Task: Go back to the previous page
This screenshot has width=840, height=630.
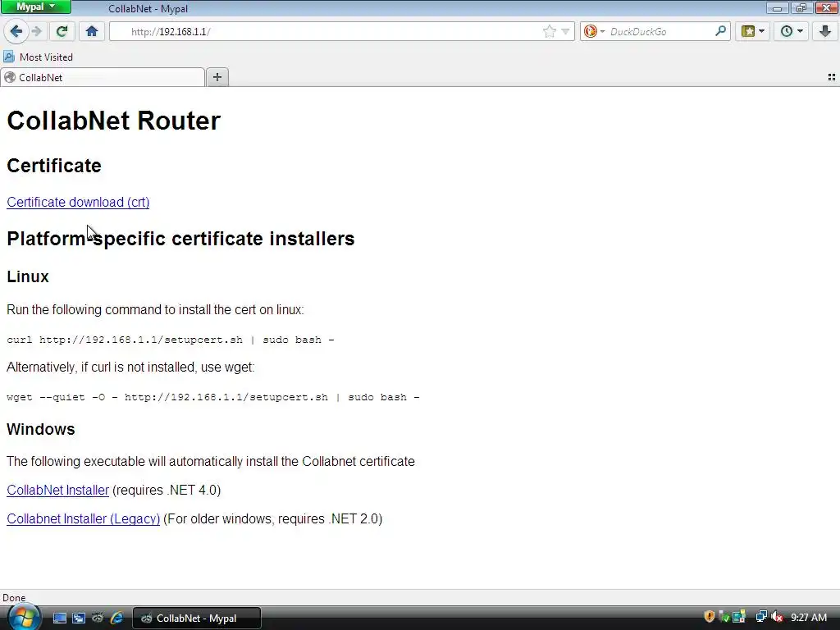Action: click(16, 31)
